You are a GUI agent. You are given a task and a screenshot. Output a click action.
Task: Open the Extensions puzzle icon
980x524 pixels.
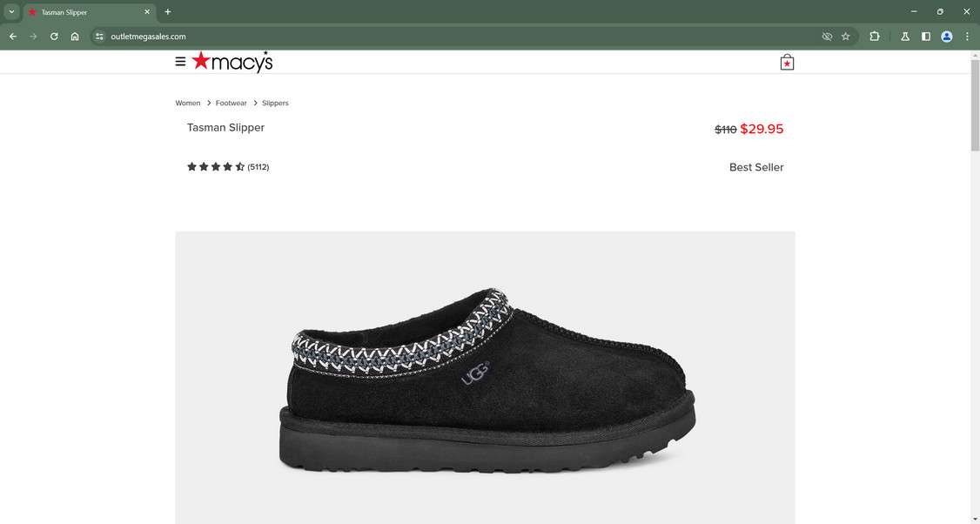875,37
